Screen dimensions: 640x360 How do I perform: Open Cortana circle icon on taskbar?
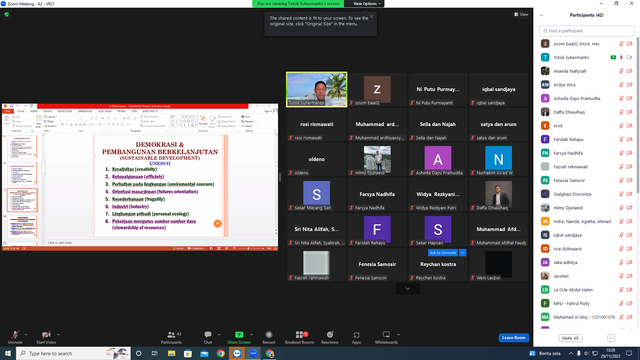tap(138, 353)
